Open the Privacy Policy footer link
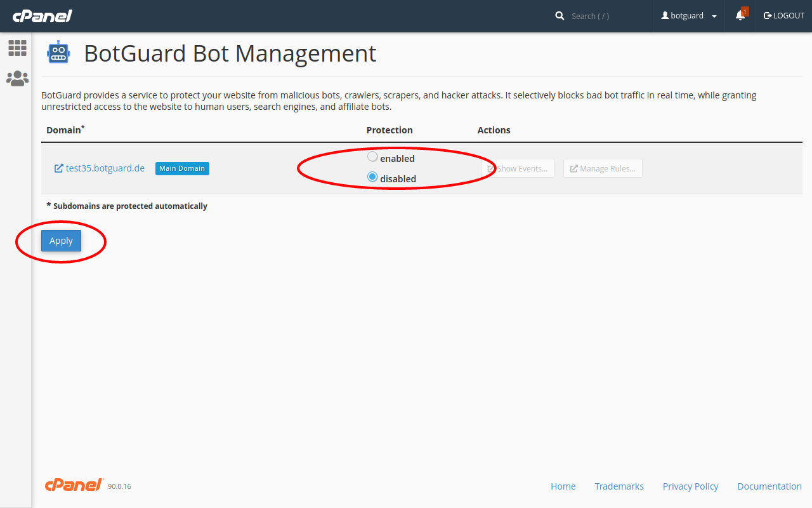 [690, 486]
